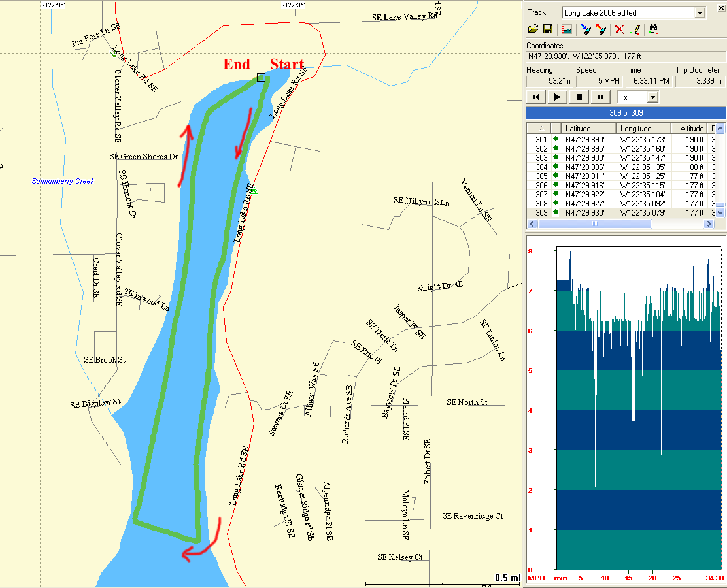Image resolution: width=727 pixels, height=588 pixels.
Task: Click the download track to GPS icon
Action: (x=585, y=29)
